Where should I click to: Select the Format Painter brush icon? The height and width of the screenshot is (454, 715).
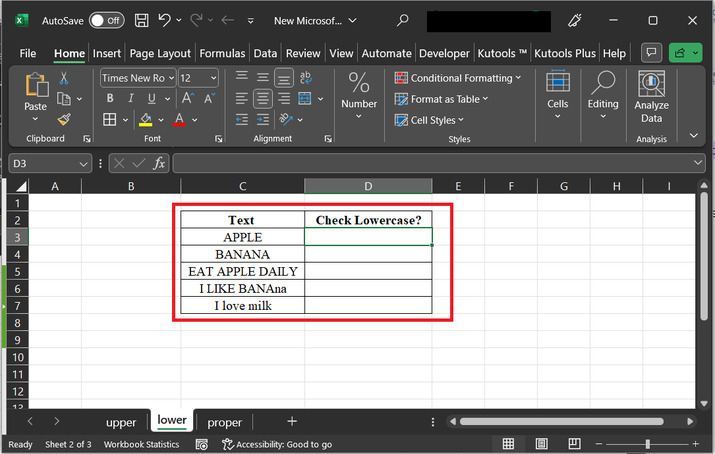tap(64, 119)
